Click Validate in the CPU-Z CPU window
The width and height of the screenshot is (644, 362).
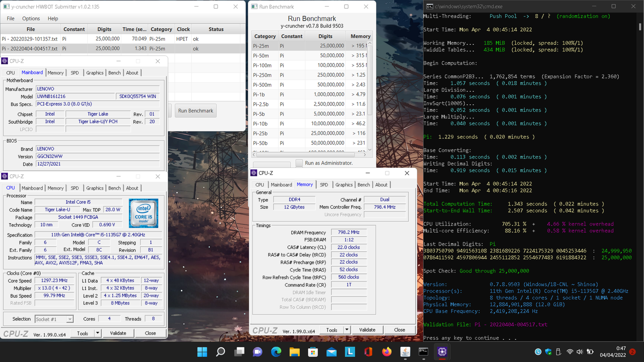pos(118,333)
